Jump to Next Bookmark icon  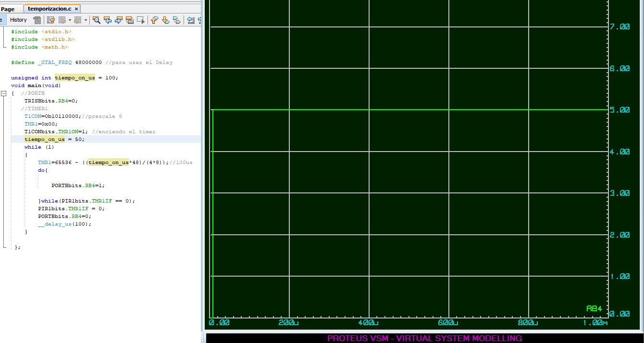[165, 20]
